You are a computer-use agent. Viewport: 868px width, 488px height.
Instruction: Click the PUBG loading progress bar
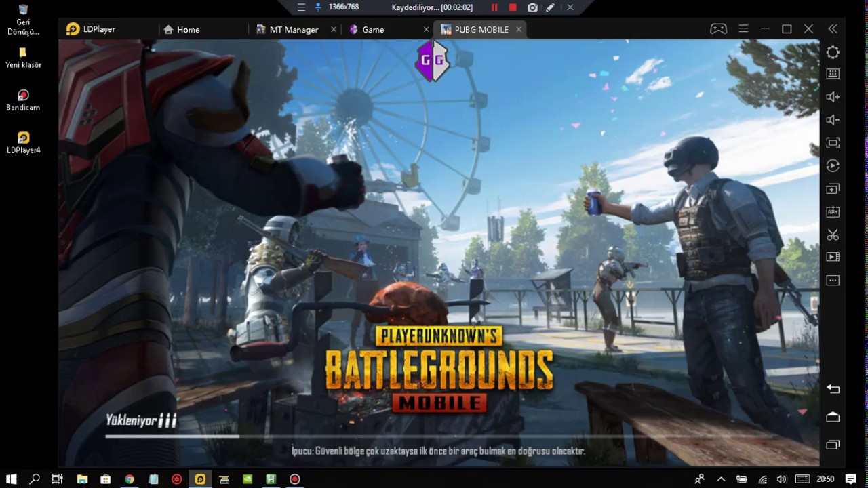coord(441,436)
